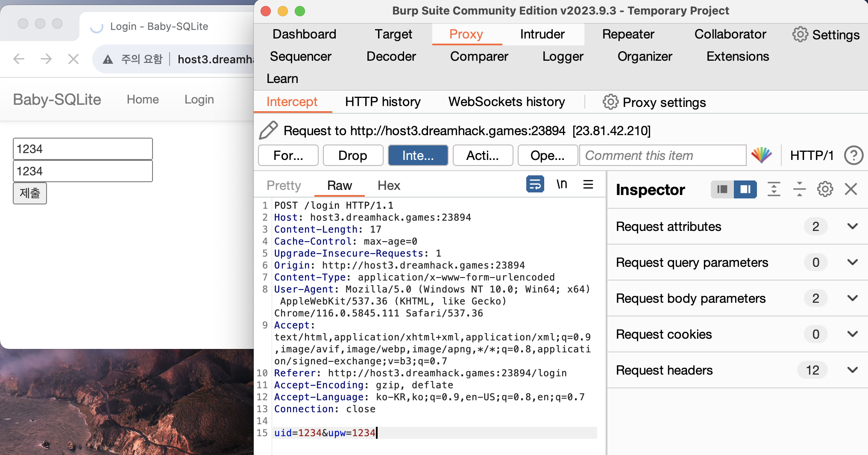This screenshot has height=455, width=868.
Task: Open the highlight color picker icon
Action: [761, 155]
